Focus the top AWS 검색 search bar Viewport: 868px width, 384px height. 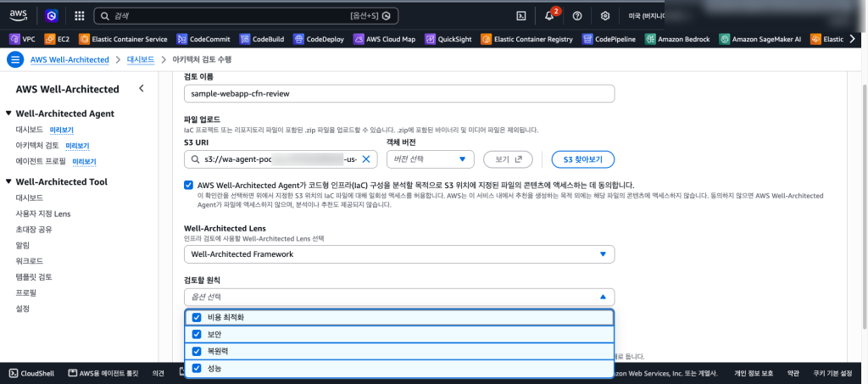pos(246,16)
